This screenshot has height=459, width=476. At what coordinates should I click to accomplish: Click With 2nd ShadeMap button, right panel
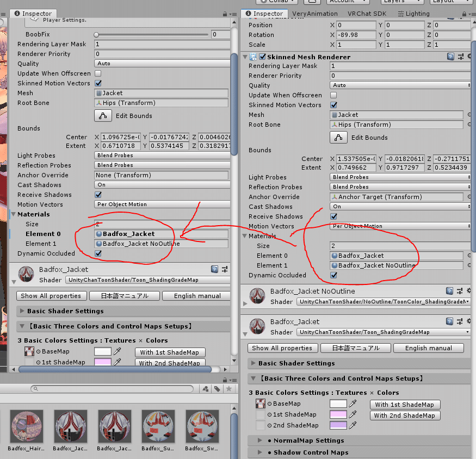point(404,415)
